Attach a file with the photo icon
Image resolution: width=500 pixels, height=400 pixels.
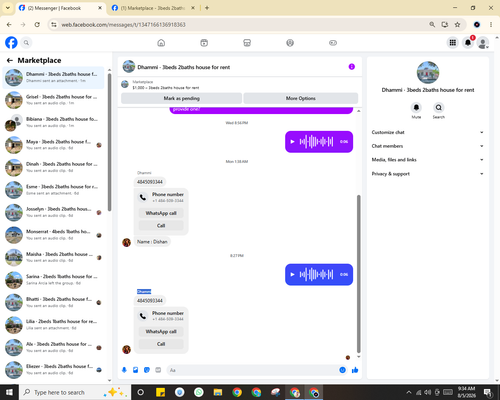[x=135, y=370]
